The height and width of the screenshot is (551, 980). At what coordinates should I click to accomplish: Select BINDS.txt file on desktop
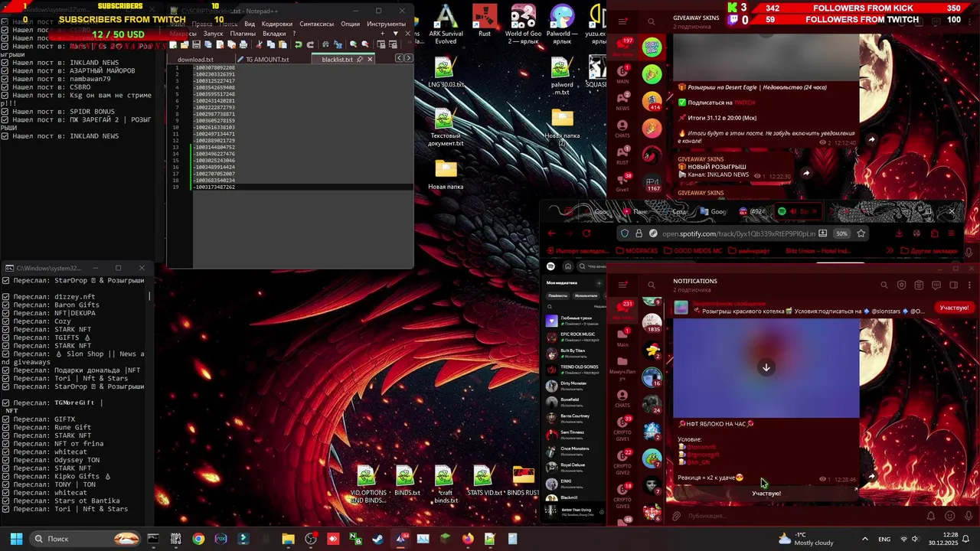(x=406, y=482)
